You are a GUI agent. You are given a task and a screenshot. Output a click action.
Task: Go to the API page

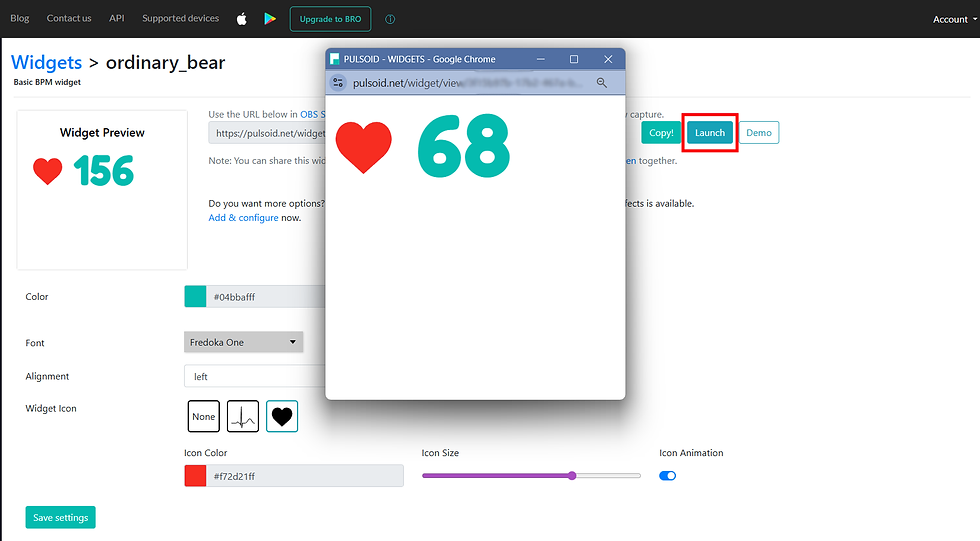point(117,18)
